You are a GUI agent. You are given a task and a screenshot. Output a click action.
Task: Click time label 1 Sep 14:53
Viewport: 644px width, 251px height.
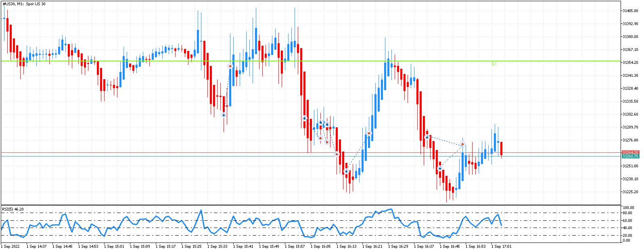click(x=88, y=247)
